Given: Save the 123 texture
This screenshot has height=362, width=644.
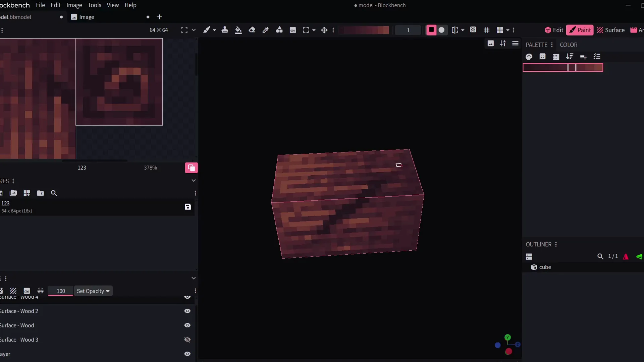Looking at the screenshot, I should pyautogui.click(x=188, y=207).
